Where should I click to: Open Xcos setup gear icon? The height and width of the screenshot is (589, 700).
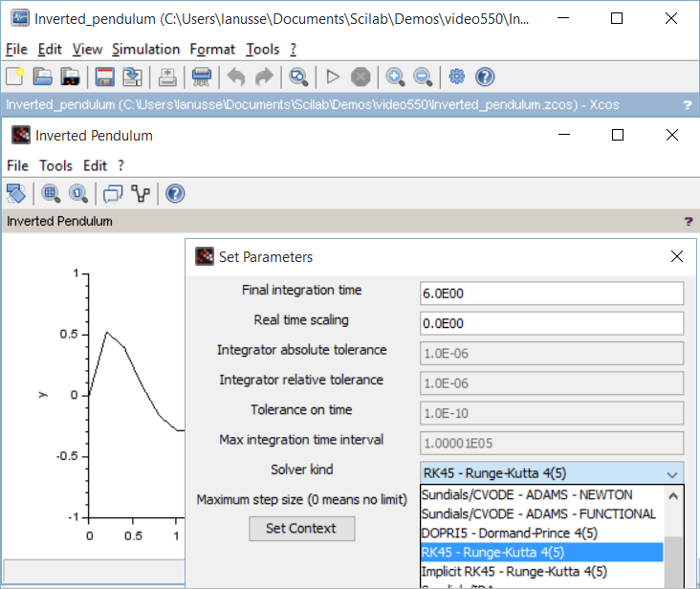pyautogui.click(x=457, y=76)
